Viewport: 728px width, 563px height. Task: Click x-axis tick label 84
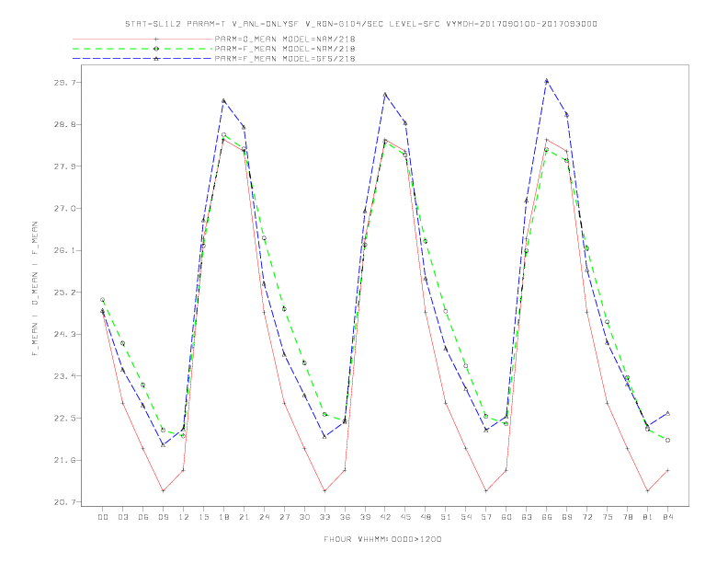coord(667,517)
